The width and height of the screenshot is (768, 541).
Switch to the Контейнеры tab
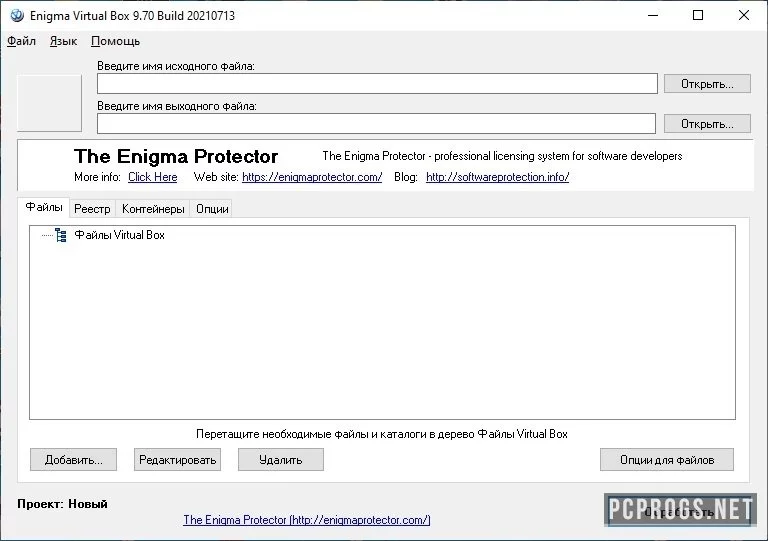click(153, 209)
